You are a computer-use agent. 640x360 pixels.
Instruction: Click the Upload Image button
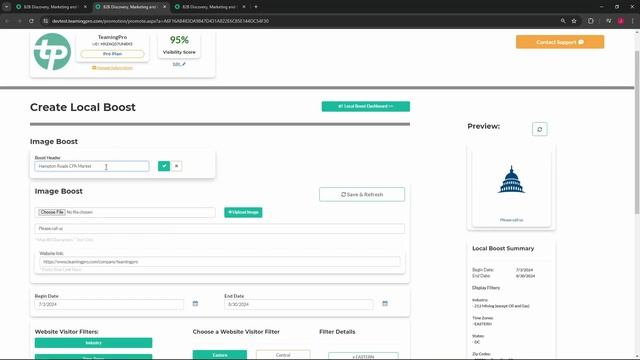(x=243, y=212)
